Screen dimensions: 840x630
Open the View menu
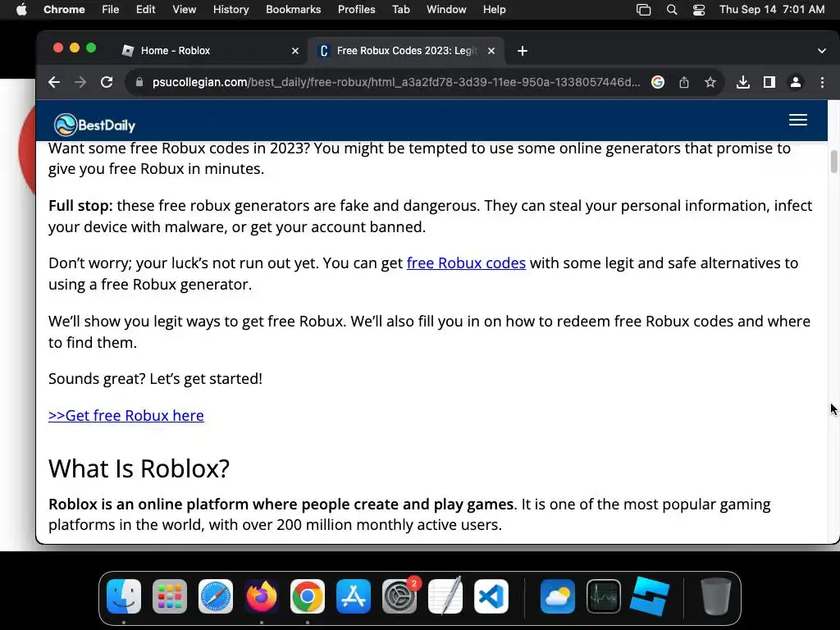(x=185, y=10)
